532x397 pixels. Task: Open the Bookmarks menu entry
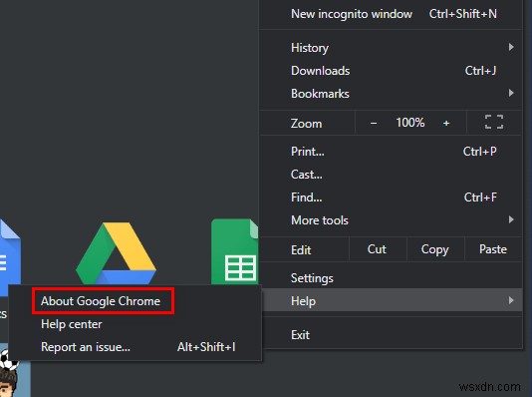point(391,94)
